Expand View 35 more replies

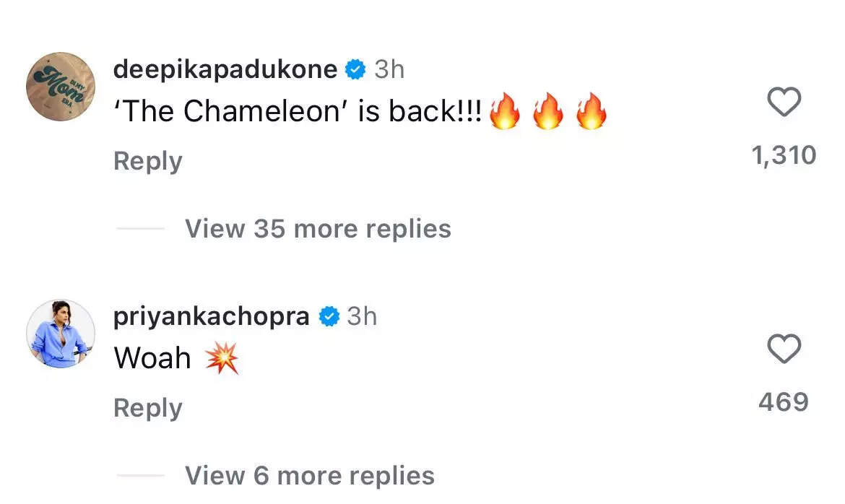coord(318,228)
